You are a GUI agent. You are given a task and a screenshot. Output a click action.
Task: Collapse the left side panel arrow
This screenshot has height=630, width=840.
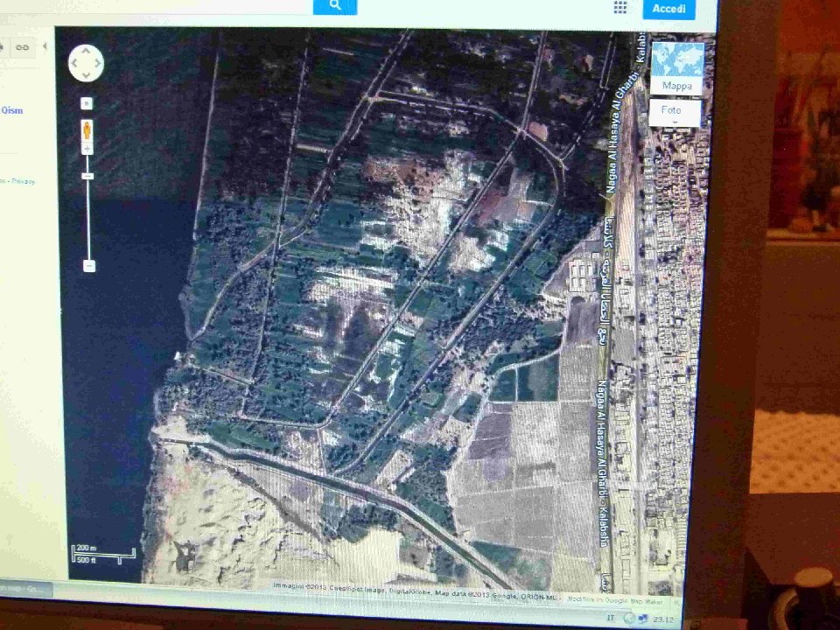click(45, 46)
